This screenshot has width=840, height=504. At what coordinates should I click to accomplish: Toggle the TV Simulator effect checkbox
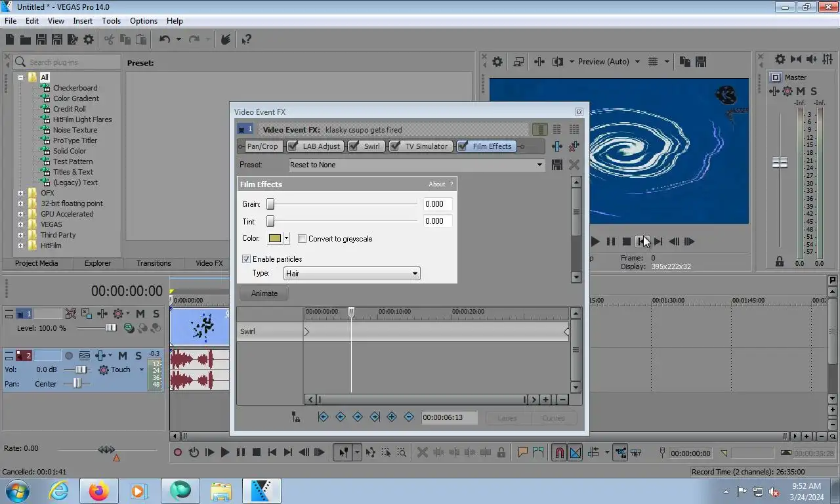coord(396,146)
